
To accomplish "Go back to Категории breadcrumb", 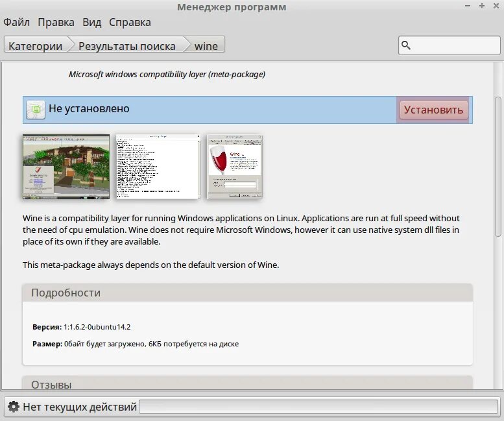I will pyautogui.click(x=36, y=45).
